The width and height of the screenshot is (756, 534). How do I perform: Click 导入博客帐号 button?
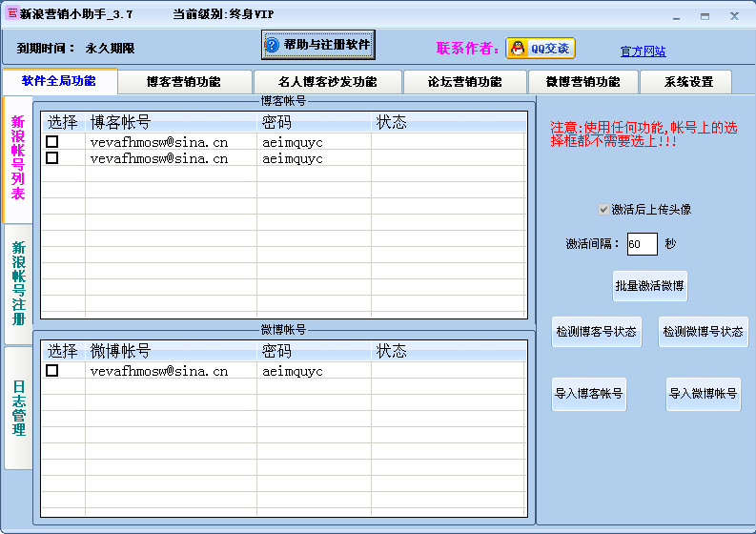click(589, 394)
